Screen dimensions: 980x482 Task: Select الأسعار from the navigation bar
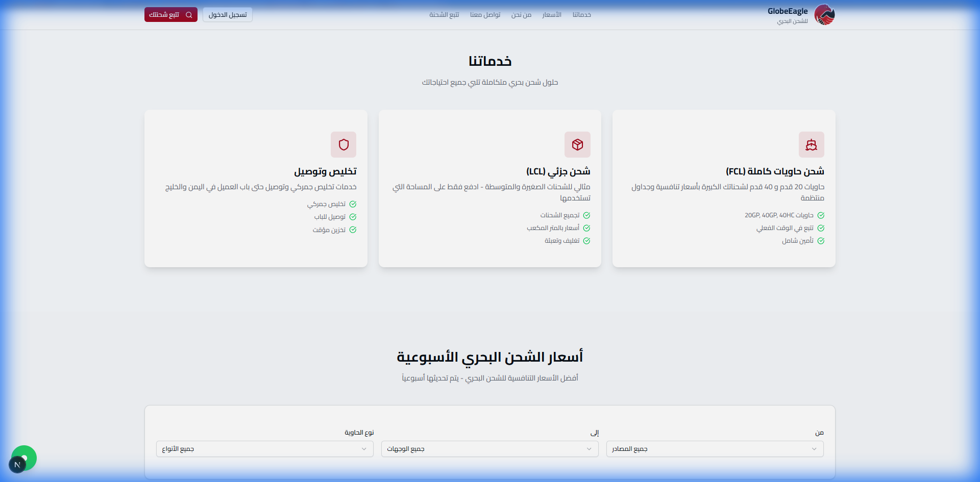(552, 14)
